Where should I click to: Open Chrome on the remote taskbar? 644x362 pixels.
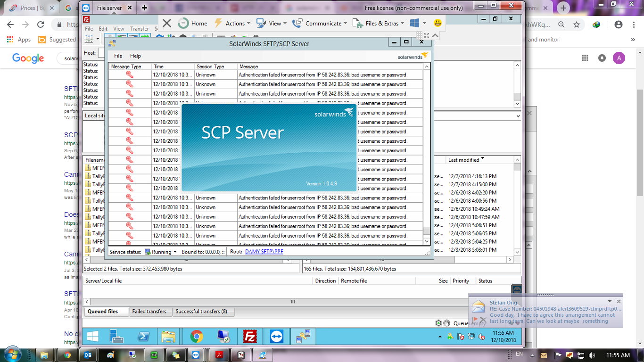pyautogui.click(x=197, y=337)
